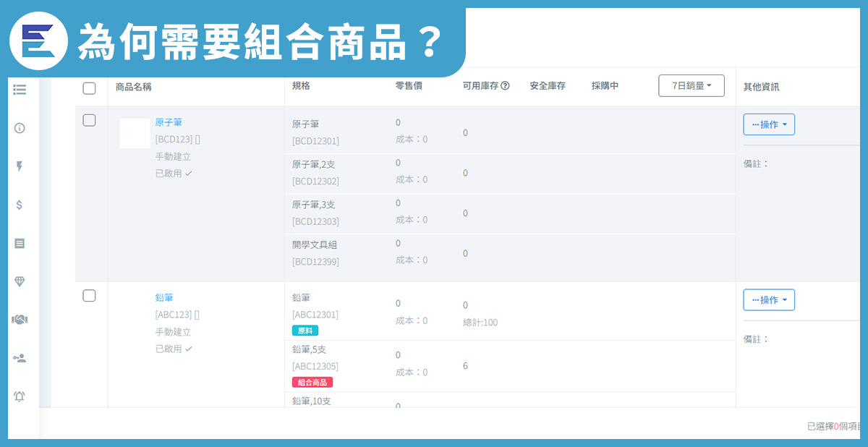868x447 pixels.
Task: Check the box for 原子筆 product row
Action: pos(89,120)
